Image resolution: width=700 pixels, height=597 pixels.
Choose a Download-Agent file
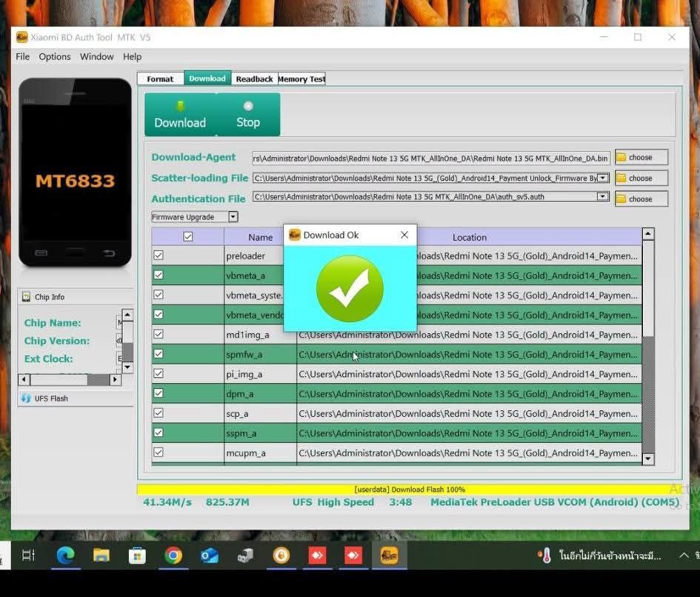pos(641,157)
